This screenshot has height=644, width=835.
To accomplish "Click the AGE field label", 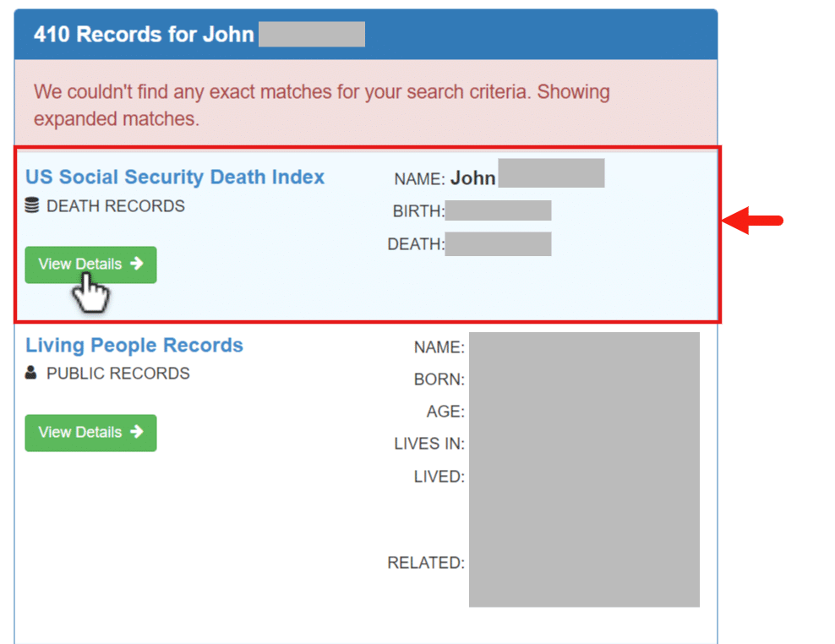I will coord(445,412).
